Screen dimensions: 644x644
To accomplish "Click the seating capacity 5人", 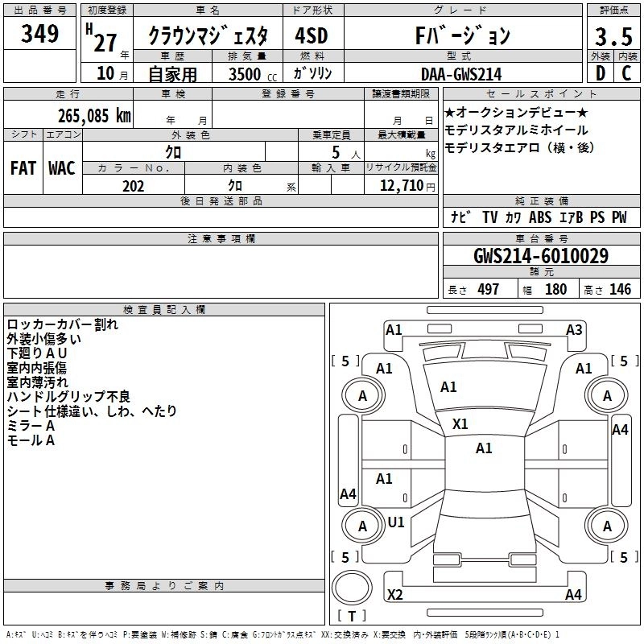I will [345, 153].
